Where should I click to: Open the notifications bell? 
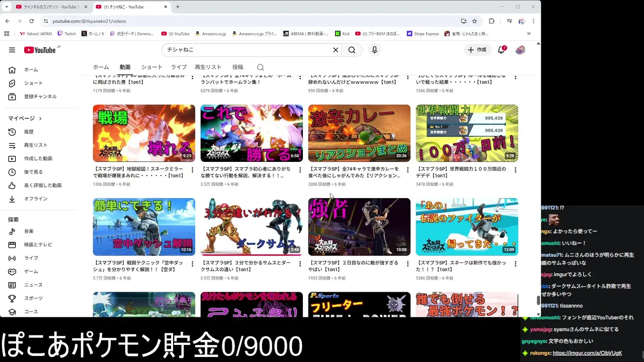[502, 50]
